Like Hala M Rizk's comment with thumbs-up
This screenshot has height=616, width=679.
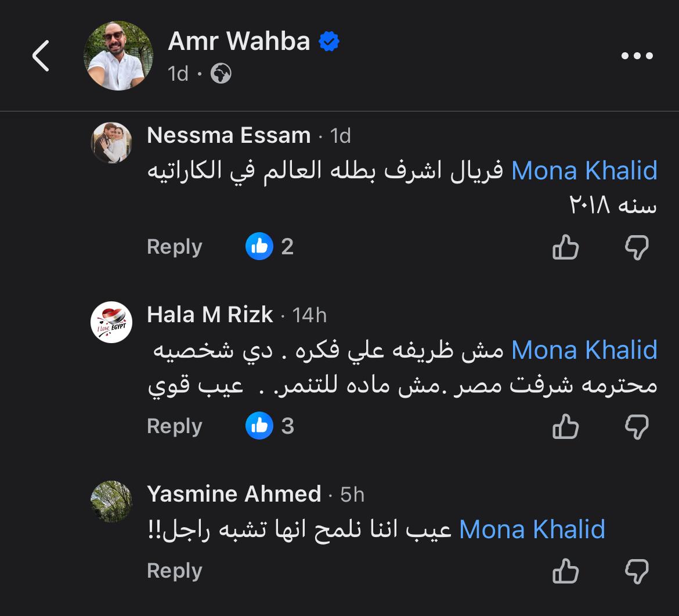coord(565,427)
